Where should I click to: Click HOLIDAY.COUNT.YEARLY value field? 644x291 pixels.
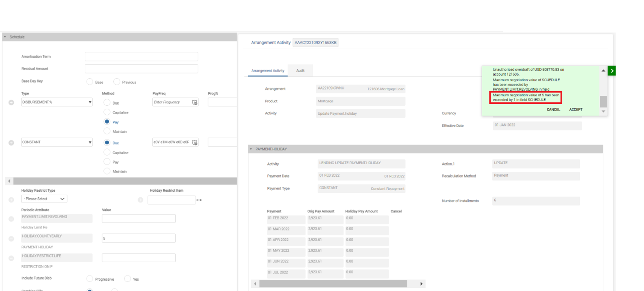click(x=139, y=238)
